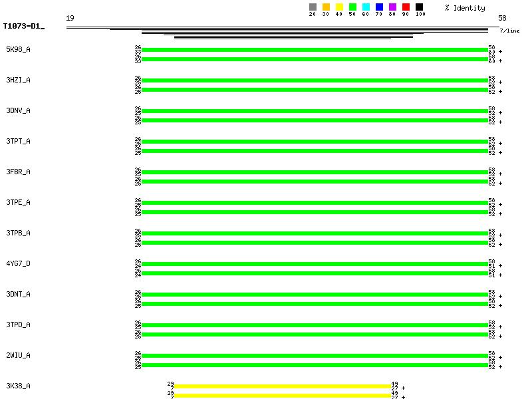The width and height of the screenshot is (532, 399).
Task: Click the upper green alignment bar of 3TPT_A
Action: [x=315, y=142]
